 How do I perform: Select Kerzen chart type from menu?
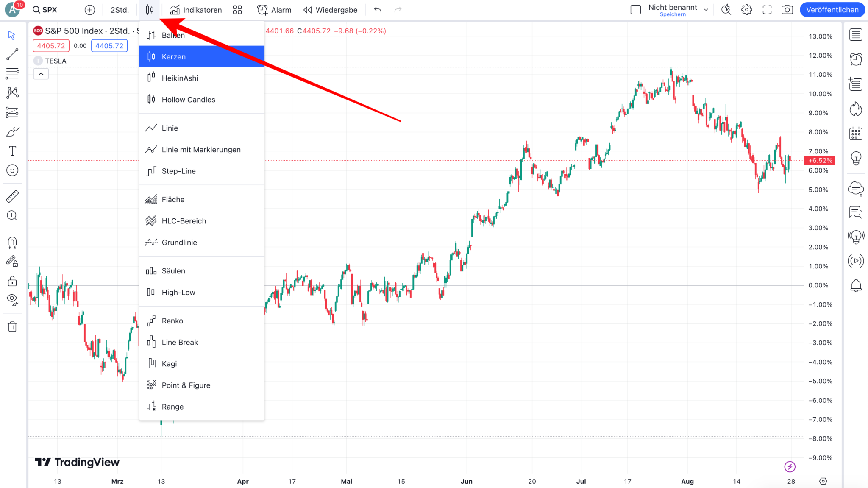pyautogui.click(x=173, y=56)
